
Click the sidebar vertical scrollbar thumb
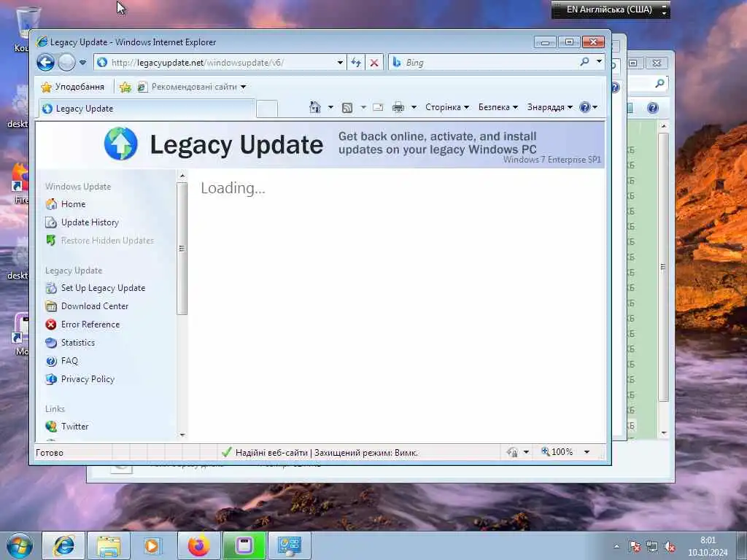182,249
